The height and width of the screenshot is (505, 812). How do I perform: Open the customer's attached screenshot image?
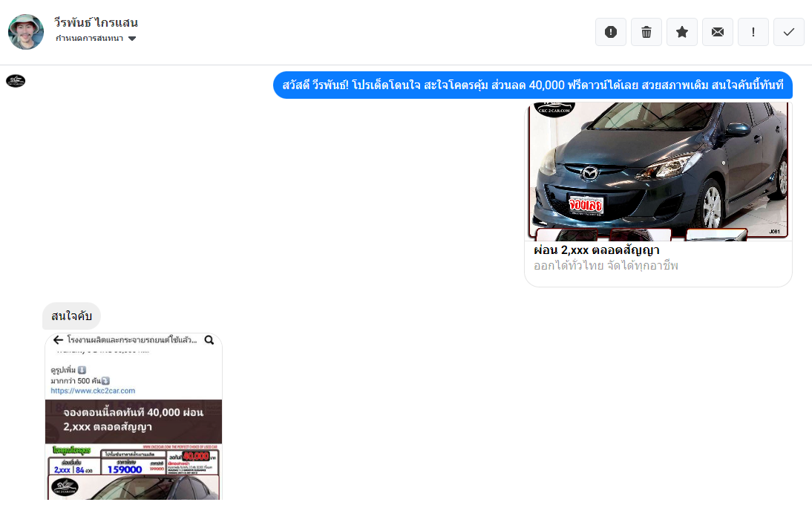(x=134, y=417)
